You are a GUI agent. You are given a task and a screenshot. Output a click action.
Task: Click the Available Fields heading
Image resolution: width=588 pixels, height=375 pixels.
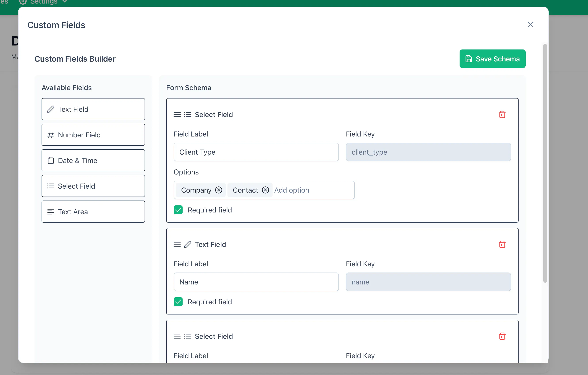coord(67,88)
